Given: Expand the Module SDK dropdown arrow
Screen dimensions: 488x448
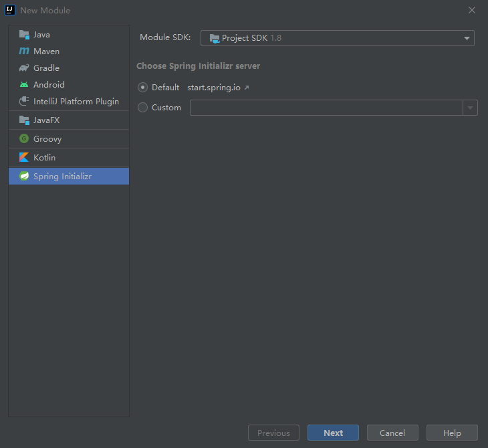Looking at the screenshot, I should 467,38.
